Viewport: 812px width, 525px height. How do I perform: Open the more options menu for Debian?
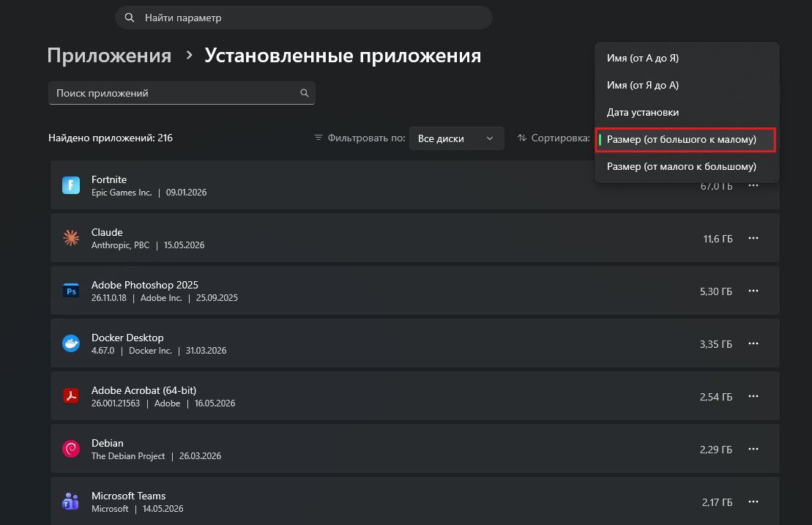point(753,449)
